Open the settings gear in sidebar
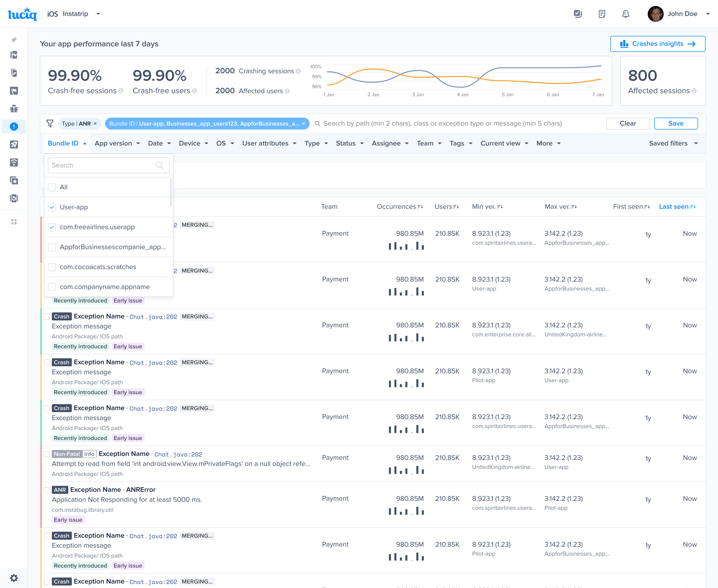The width and height of the screenshot is (718, 588). click(x=14, y=578)
